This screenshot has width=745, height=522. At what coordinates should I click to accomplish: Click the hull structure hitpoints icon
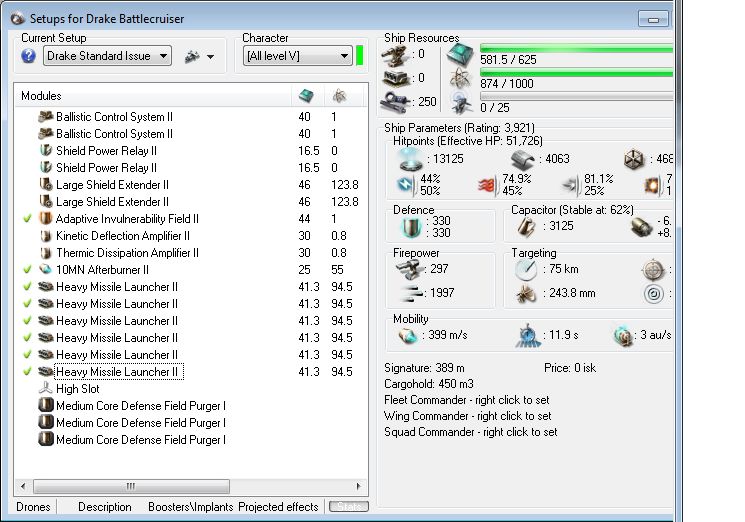click(634, 160)
